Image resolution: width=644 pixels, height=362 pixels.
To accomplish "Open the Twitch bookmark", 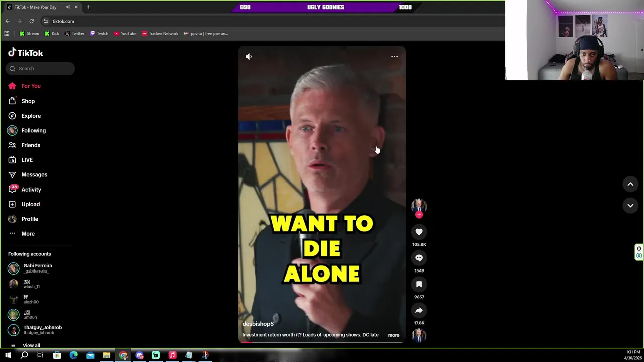I will pyautogui.click(x=99, y=34).
